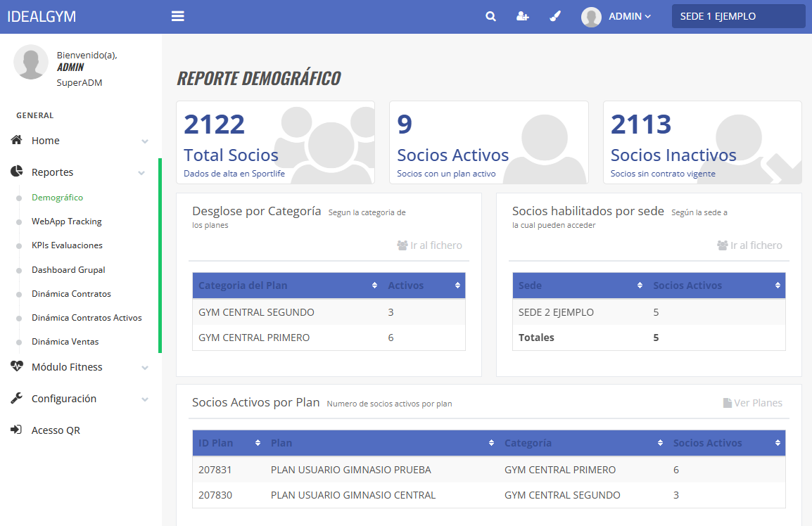Click the Configuración wrench icon
This screenshot has width=812, height=526.
[17, 398]
